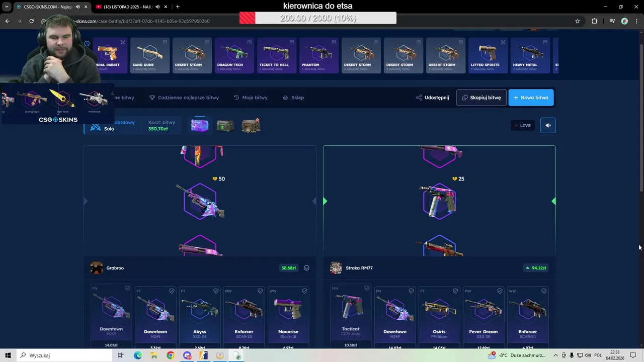The image size is (644, 362).
Task: Click Straka RM77's 94.12zł total
Action: click(x=536, y=268)
